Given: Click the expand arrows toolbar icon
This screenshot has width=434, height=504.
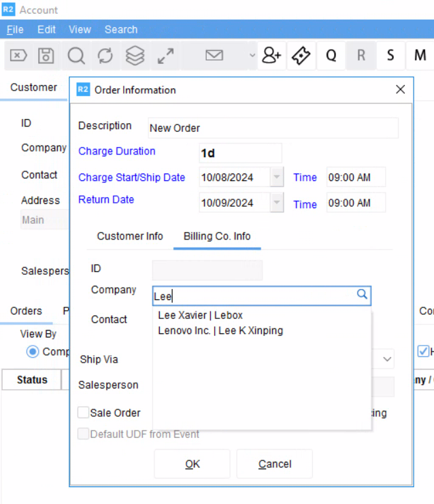Looking at the screenshot, I should (x=165, y=56).
